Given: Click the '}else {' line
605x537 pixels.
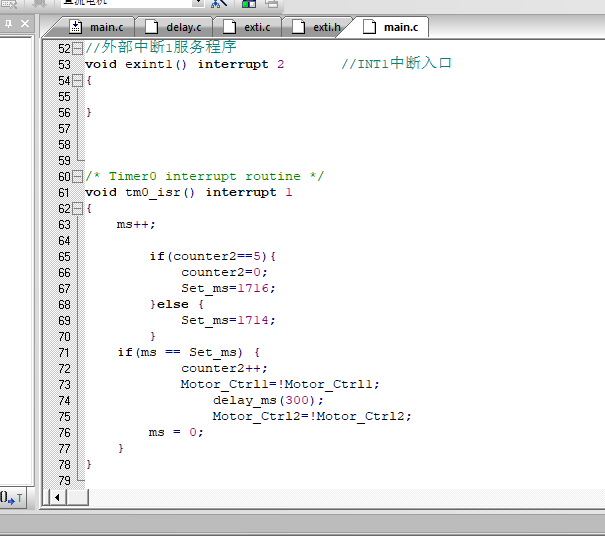Looking at the screenshot, I should [177, 305].
